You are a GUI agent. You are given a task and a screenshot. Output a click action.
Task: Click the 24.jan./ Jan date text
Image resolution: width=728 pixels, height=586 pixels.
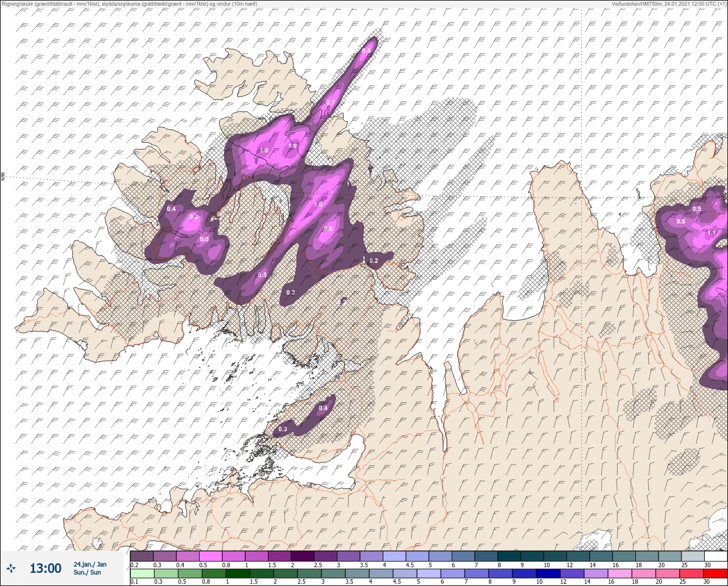point(90,564)
